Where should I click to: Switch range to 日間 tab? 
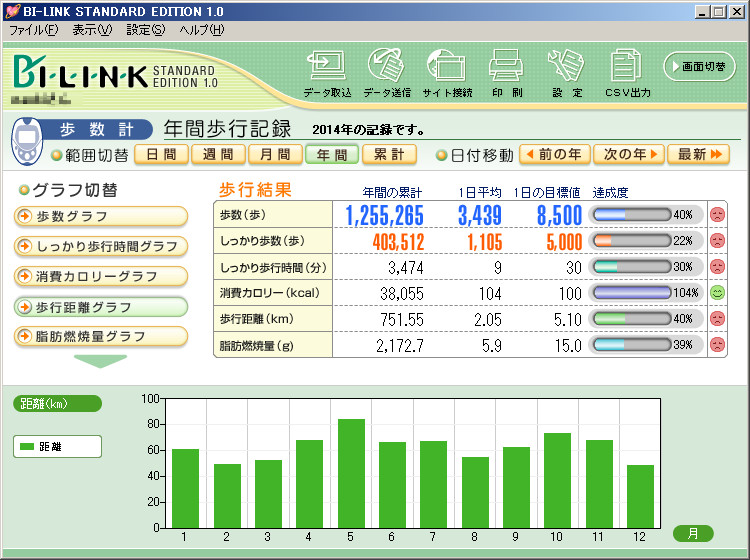point(161,154)
